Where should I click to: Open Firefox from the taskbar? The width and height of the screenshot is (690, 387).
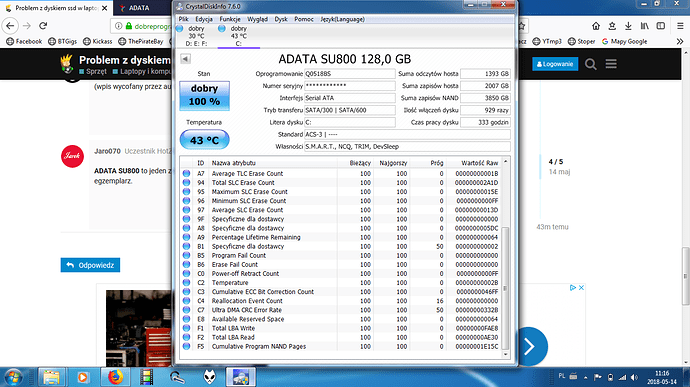115,377
